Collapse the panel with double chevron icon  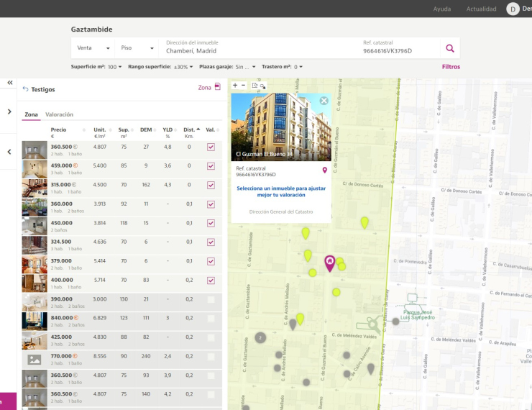point(10,83)
